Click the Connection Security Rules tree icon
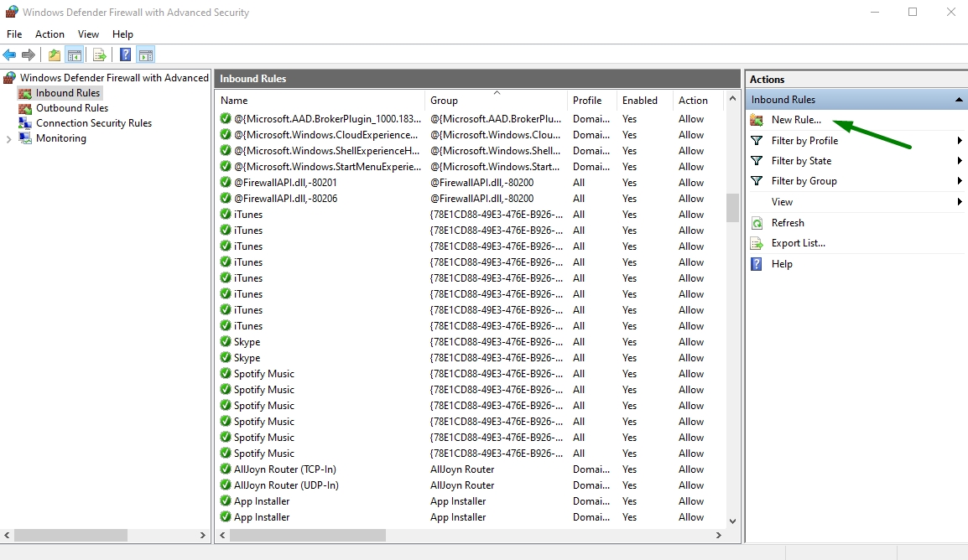The image size is (968, 560). pyautogui.click(x=24, y=123)
